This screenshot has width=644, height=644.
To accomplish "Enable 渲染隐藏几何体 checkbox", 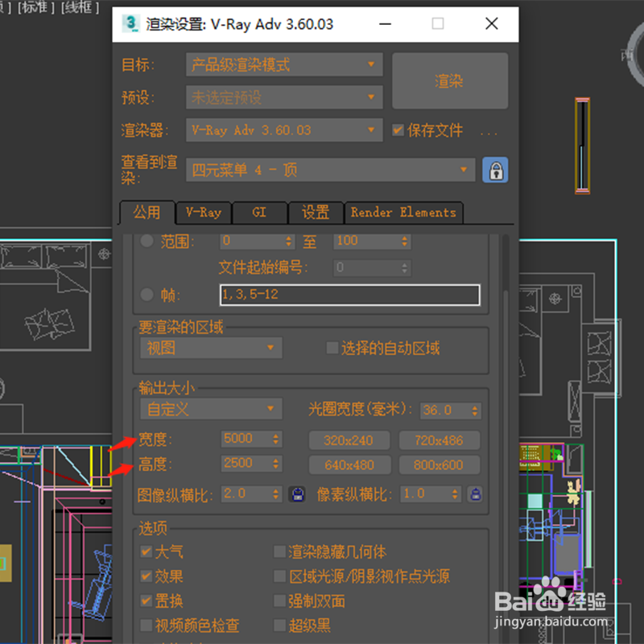I will pos(279,551).
